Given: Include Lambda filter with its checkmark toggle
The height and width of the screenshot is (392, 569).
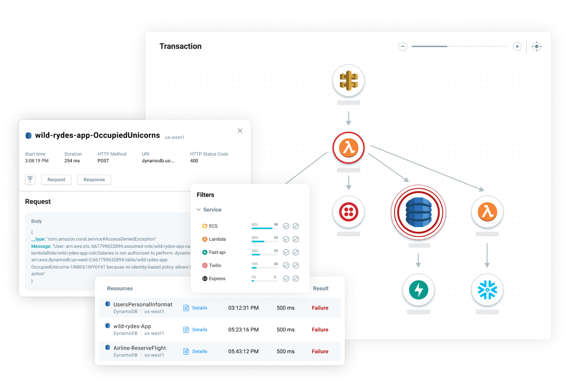Looking at the screenshot, I should tap(286, 239).
